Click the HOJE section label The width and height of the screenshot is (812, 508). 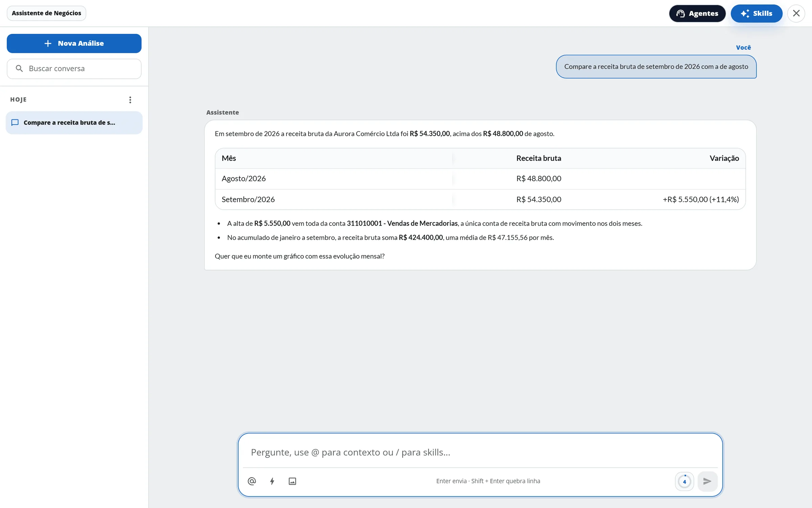tap(19, 100)
